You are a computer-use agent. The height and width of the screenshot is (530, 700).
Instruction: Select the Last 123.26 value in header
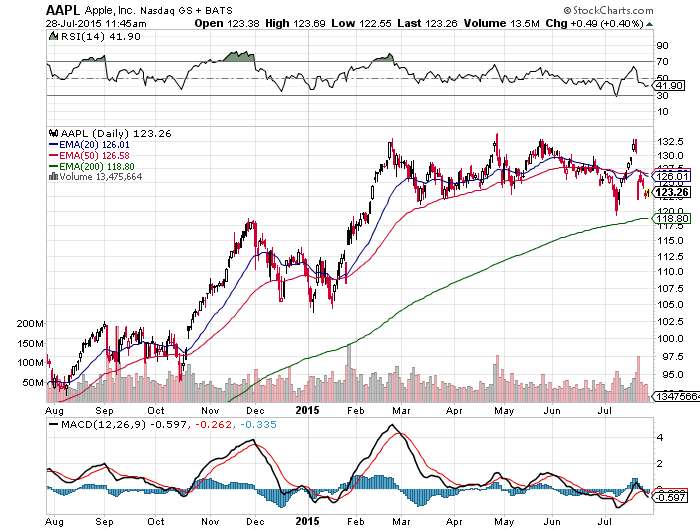pos(427,23)
